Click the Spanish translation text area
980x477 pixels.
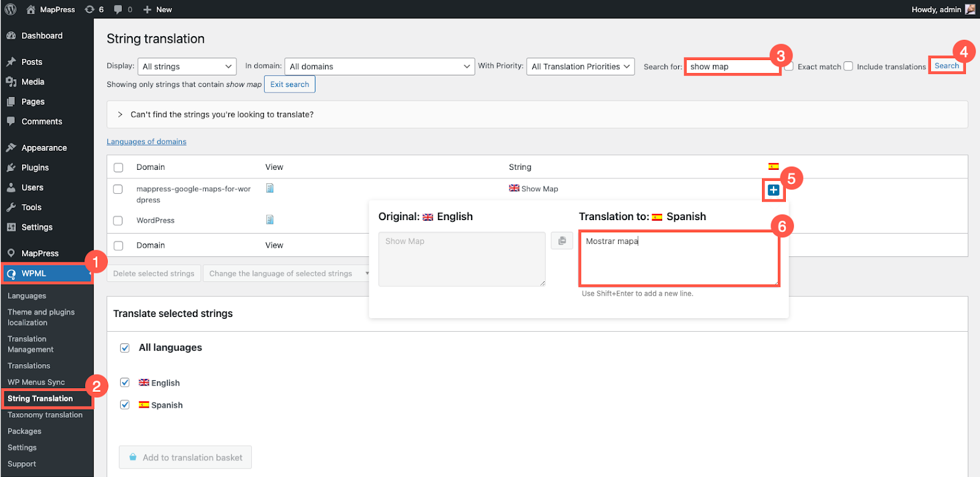pyautogui.click(x=679, y=259)
